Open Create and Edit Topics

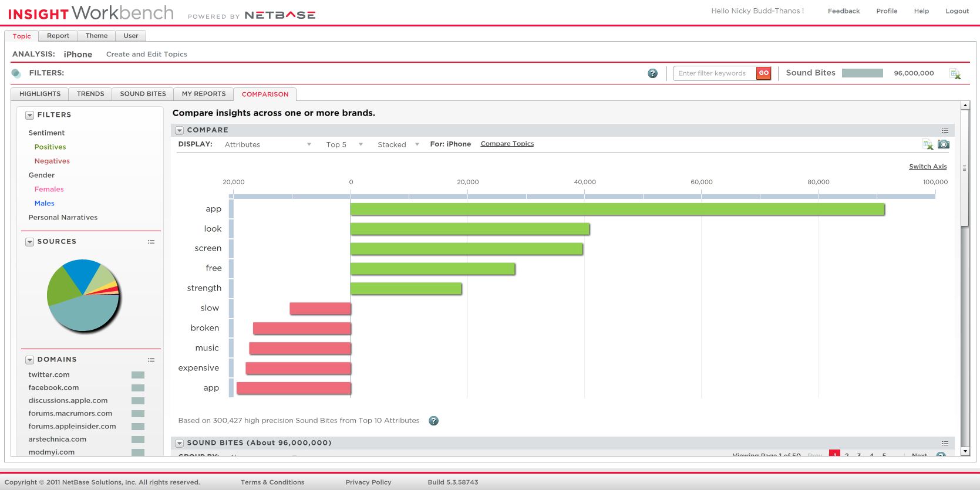pyautogui.click(x=147, y=55)
